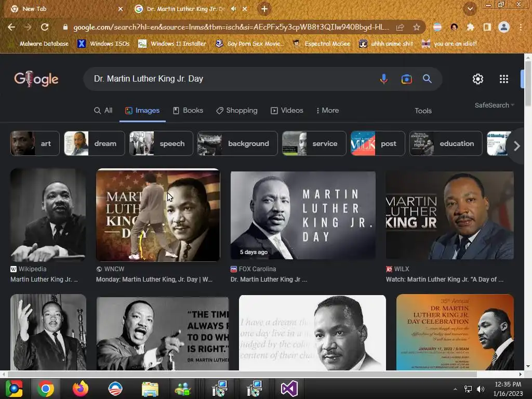The image size is (532, 399).
Task: Select the Images tab
Action: click(x=142, y=110)
